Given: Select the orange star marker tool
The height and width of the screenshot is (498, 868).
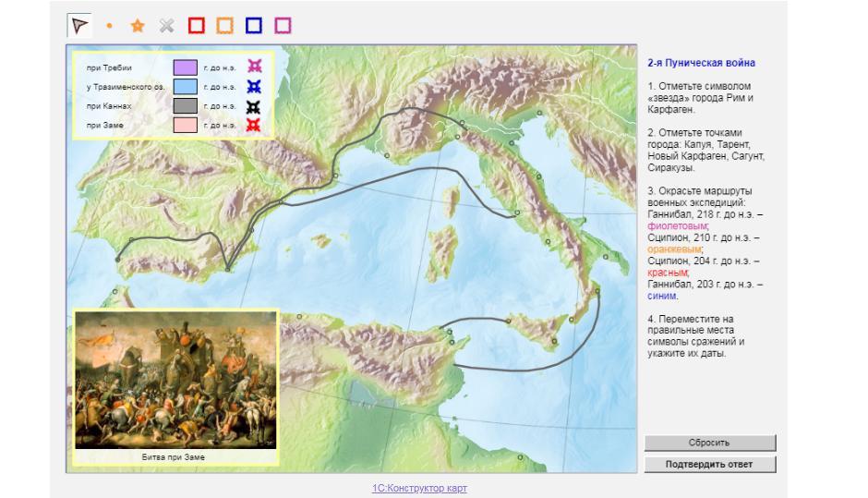Looking at the screenshot, I should coord(138,26).
